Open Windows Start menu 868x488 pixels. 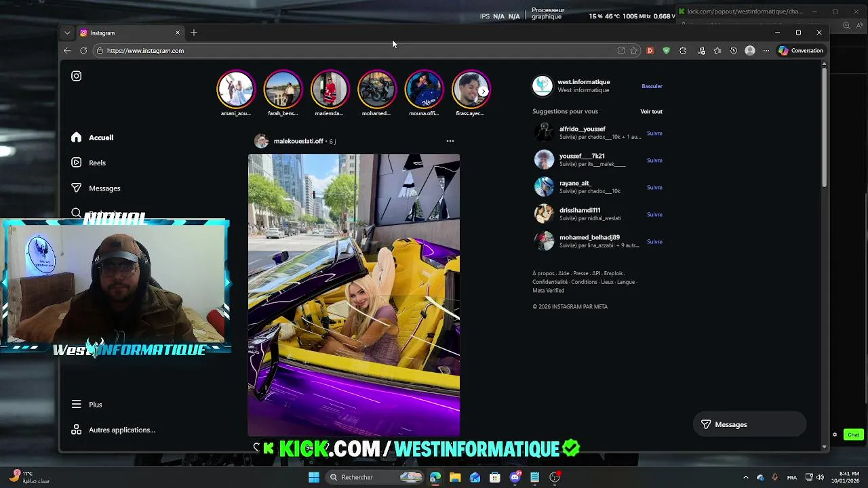pos(314,477)
